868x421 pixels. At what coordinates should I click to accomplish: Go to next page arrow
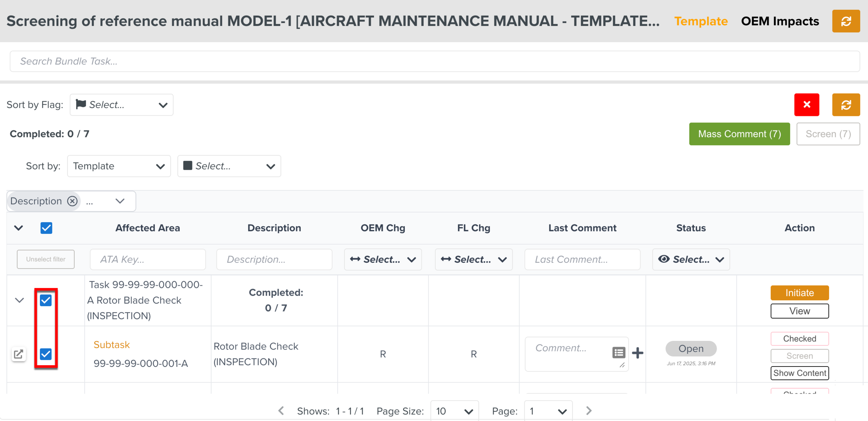pos(589,411)
